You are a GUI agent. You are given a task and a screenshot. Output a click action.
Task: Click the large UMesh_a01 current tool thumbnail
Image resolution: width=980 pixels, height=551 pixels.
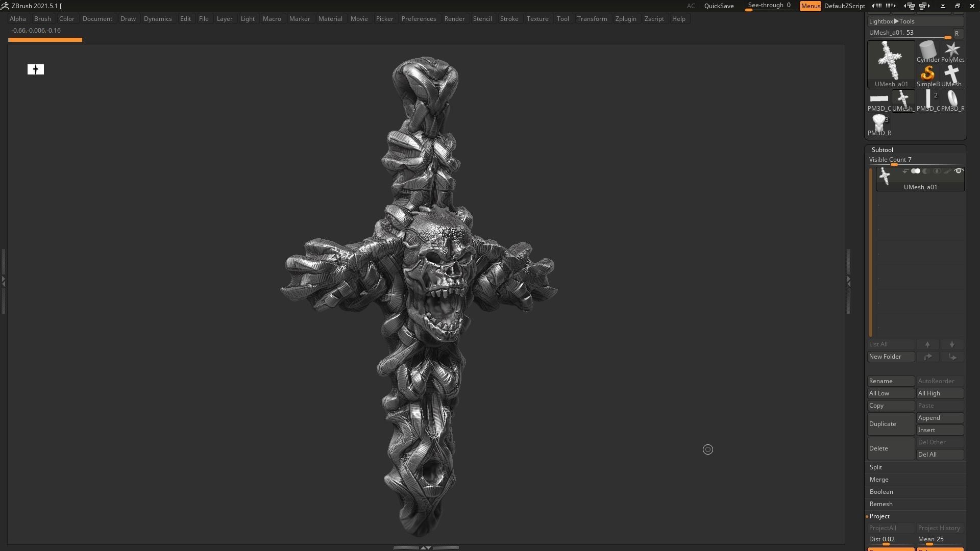click(x=891, y=64)
